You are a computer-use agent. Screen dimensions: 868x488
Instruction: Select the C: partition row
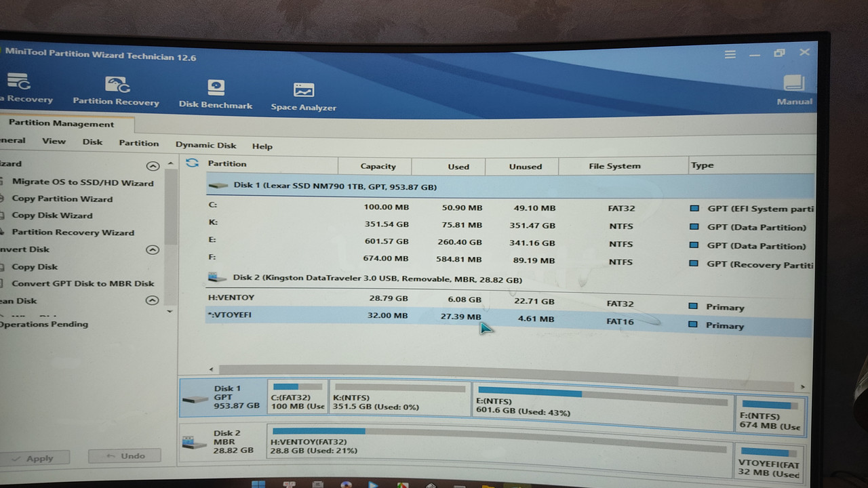(510, 207)
